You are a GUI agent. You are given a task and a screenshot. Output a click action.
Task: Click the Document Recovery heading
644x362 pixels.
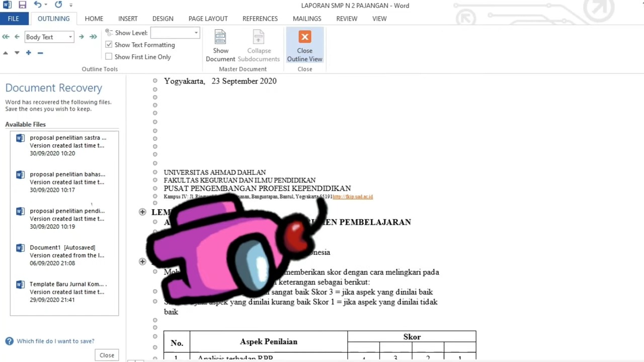[54, 87]
